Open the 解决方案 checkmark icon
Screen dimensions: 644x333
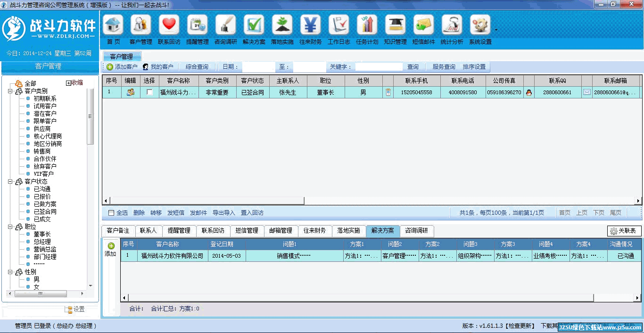[254, 25]
